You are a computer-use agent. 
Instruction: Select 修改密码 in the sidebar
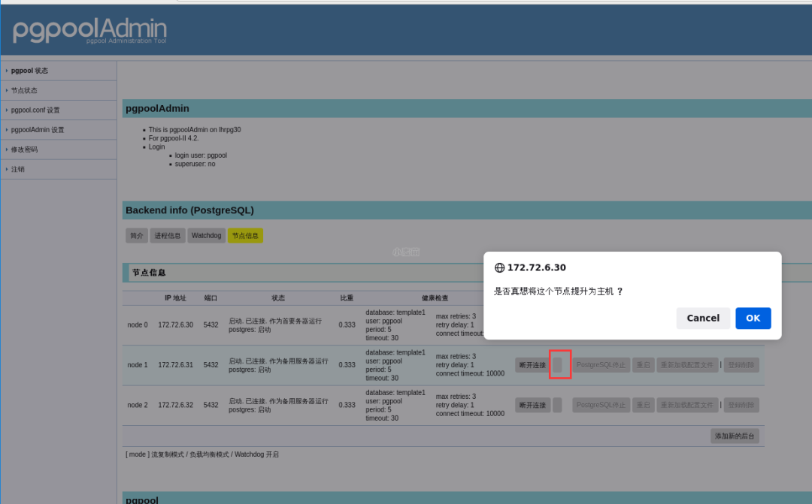(x=24, y=149)
